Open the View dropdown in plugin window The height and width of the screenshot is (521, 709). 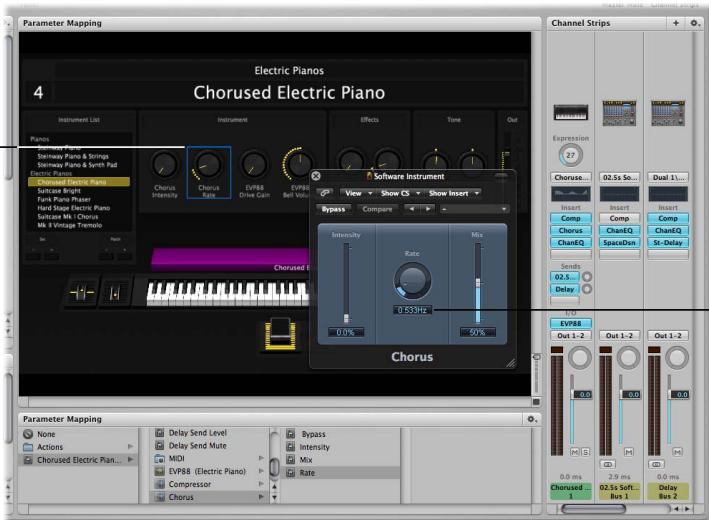click(357, 193)
